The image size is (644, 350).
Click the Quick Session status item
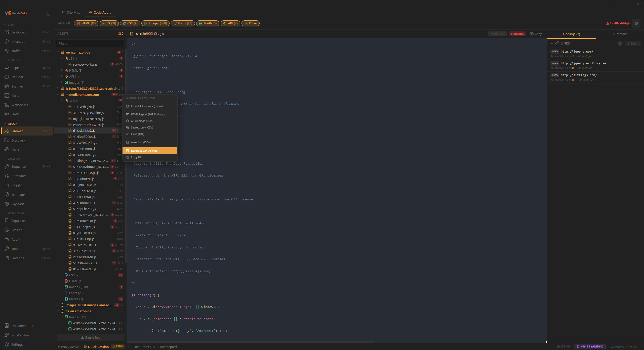pos(96,347)
